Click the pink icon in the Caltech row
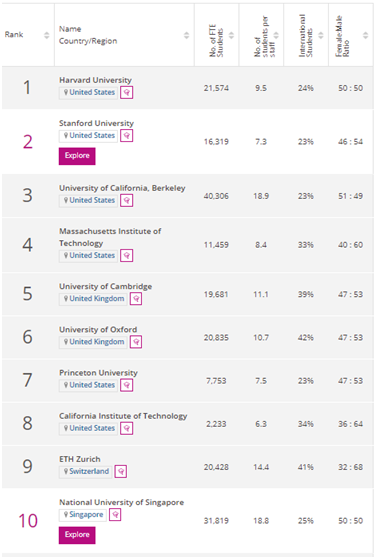 point(127,428)
